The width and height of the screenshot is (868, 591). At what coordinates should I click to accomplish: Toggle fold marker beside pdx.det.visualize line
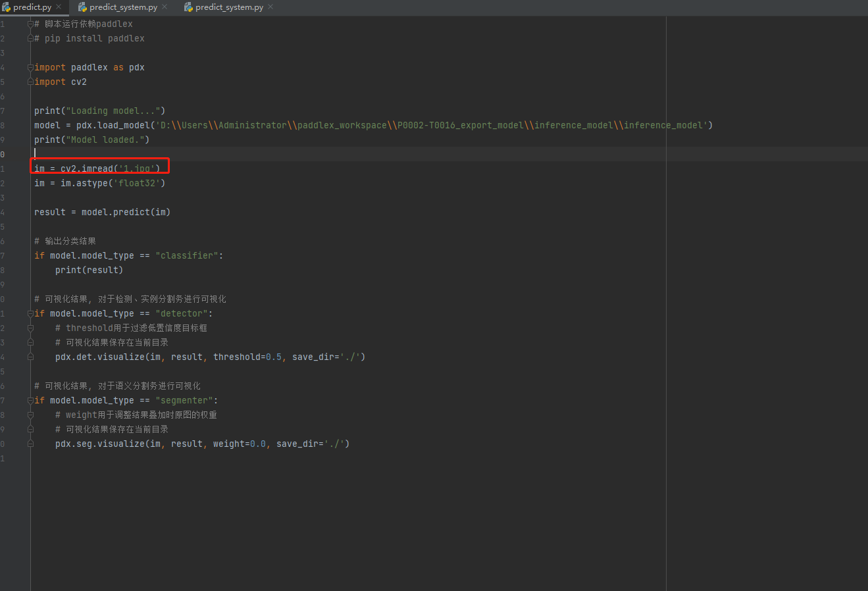click(30, 357)
